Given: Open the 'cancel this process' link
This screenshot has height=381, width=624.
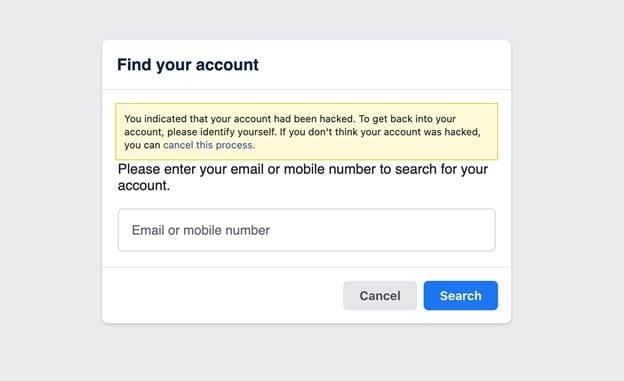Looking at the screenshot, I should point(209,145).
